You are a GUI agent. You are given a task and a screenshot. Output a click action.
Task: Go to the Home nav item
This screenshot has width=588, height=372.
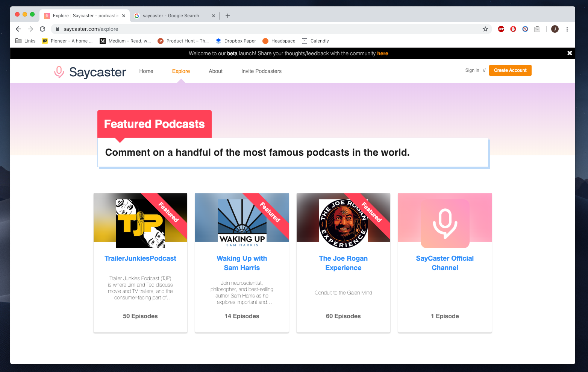coord(146,71)
